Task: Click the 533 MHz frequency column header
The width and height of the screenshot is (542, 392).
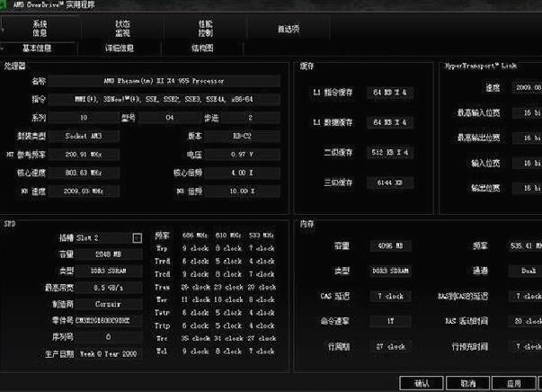Action: [262, 235]
